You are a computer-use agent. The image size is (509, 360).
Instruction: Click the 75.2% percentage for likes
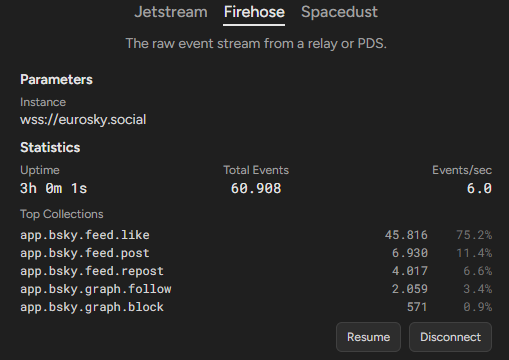[x=474, y=235]
